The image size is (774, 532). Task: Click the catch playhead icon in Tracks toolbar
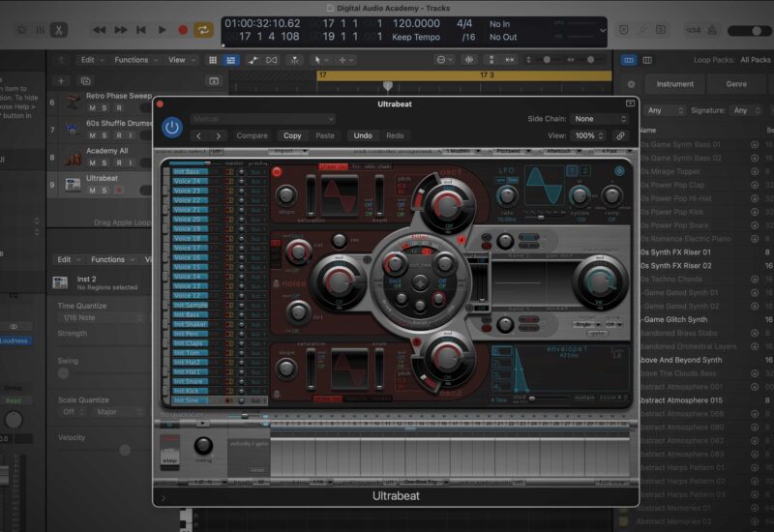tap(295, 60)
